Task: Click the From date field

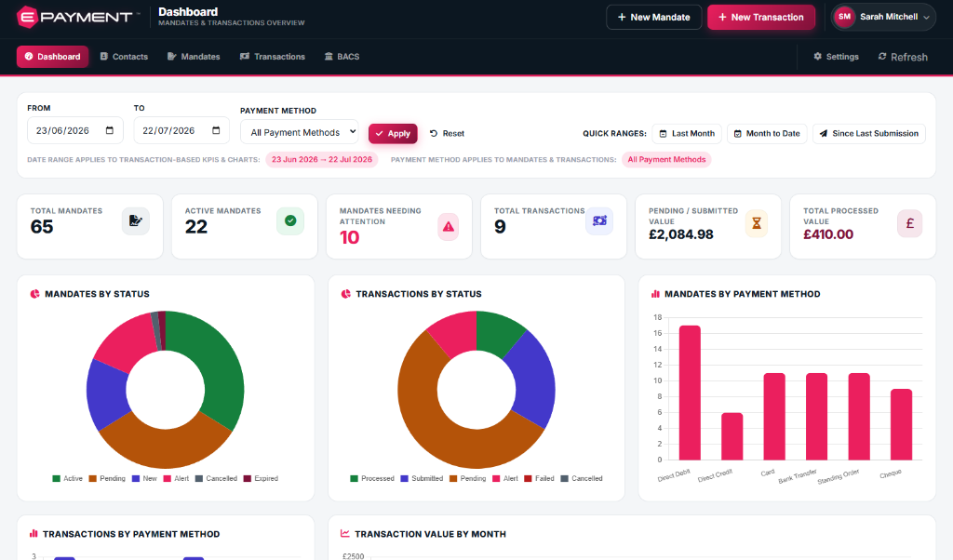Action: coord(75,130)
